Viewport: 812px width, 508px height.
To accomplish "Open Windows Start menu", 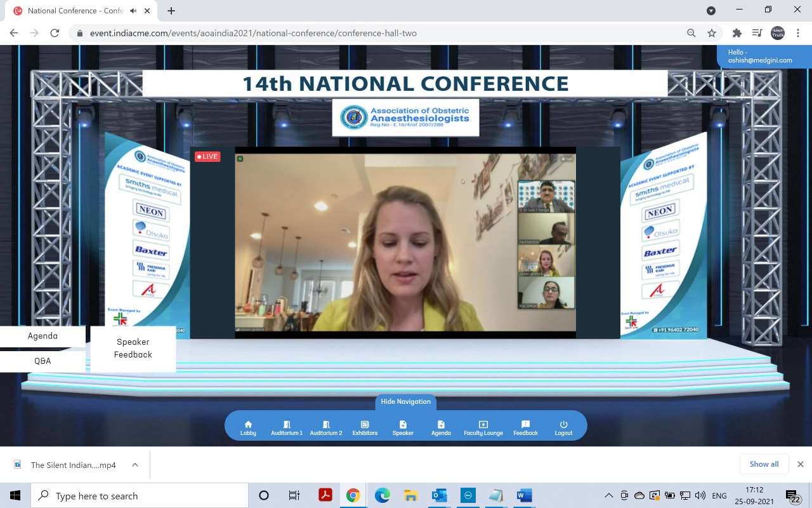I will coord(15,495).
